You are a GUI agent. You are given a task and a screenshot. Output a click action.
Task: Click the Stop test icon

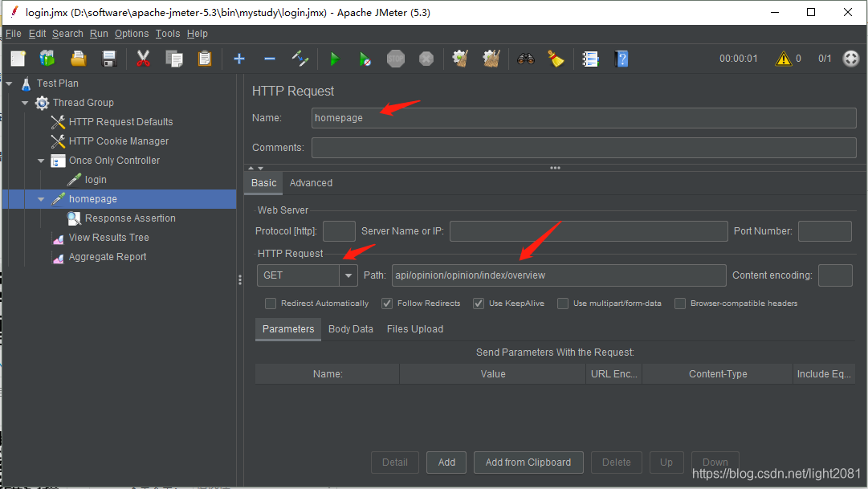(395, 59)
